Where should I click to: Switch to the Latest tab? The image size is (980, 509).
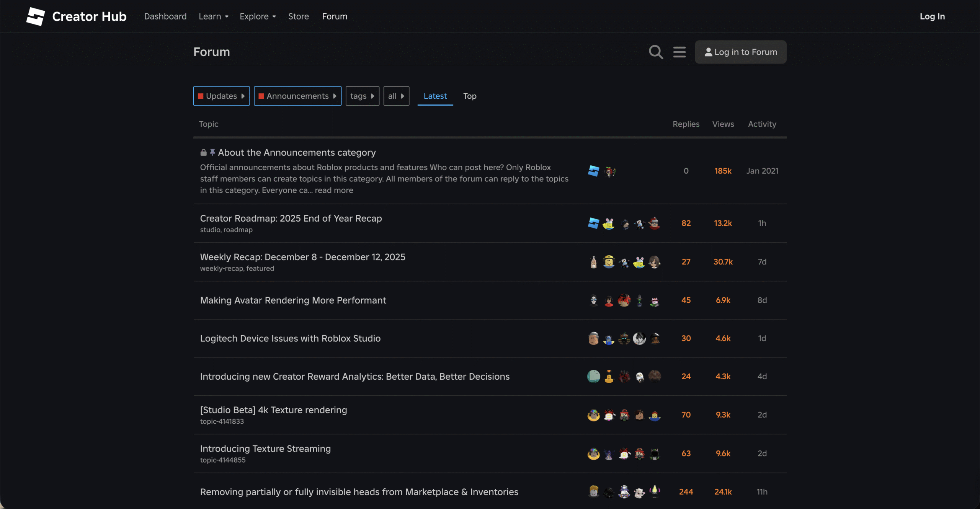(x=435, y=96)
